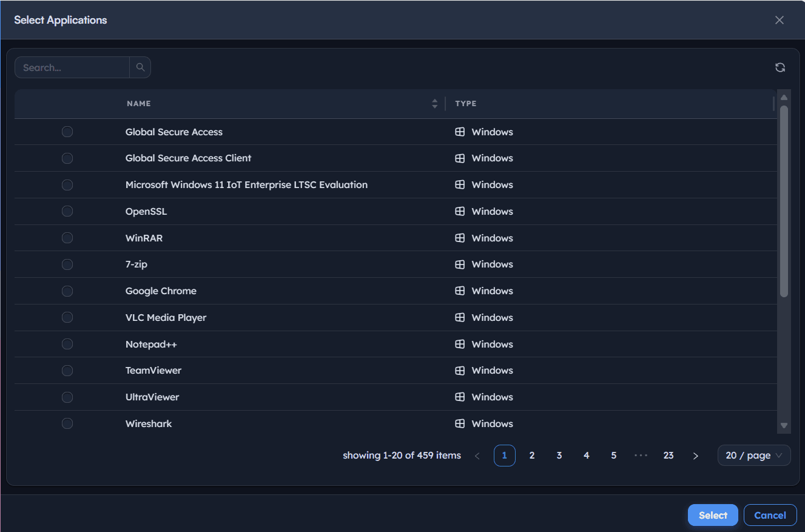
Task: Click the TeamViewer name text
Action: 153,371
